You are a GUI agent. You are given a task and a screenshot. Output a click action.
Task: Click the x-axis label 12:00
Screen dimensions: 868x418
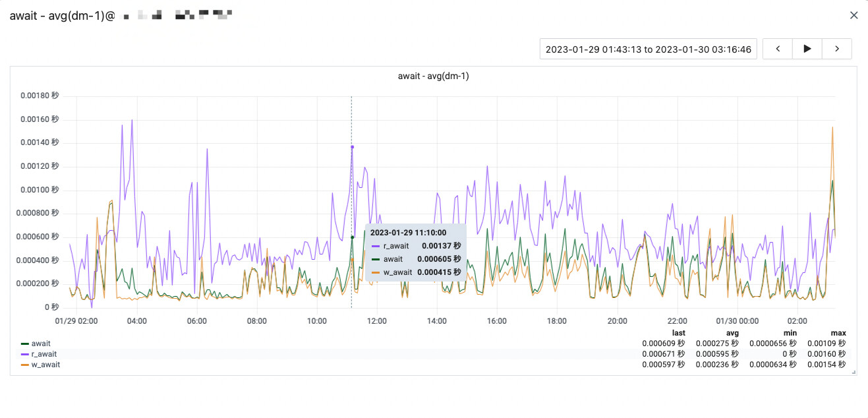coord(376,321)
